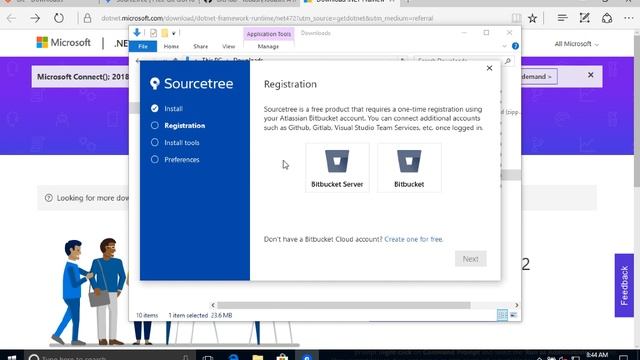
Task: Dismiss the Microsoft Connect banner
Action: (591, 75)
